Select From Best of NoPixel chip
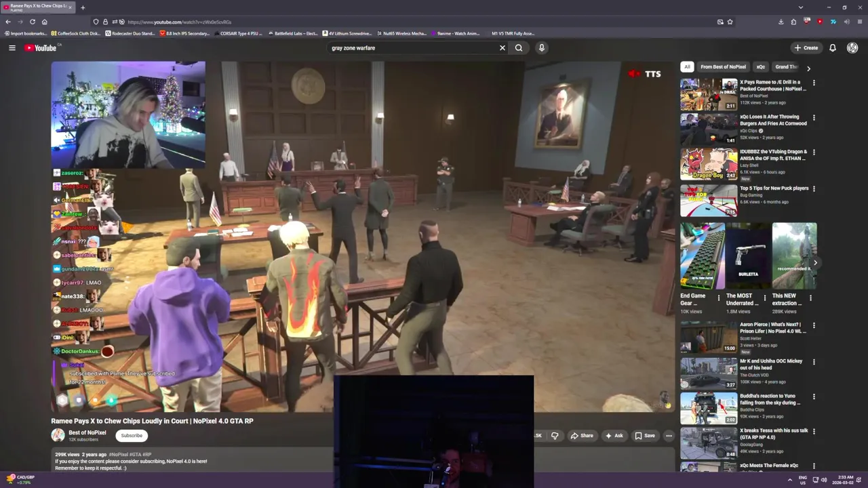 (x=723, y=66)
